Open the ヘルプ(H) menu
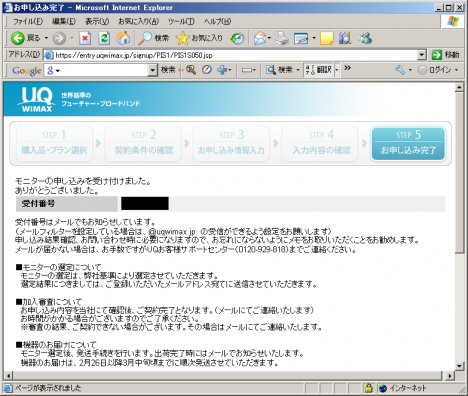This screenshot has height=396, width=468. click(217, 22)
